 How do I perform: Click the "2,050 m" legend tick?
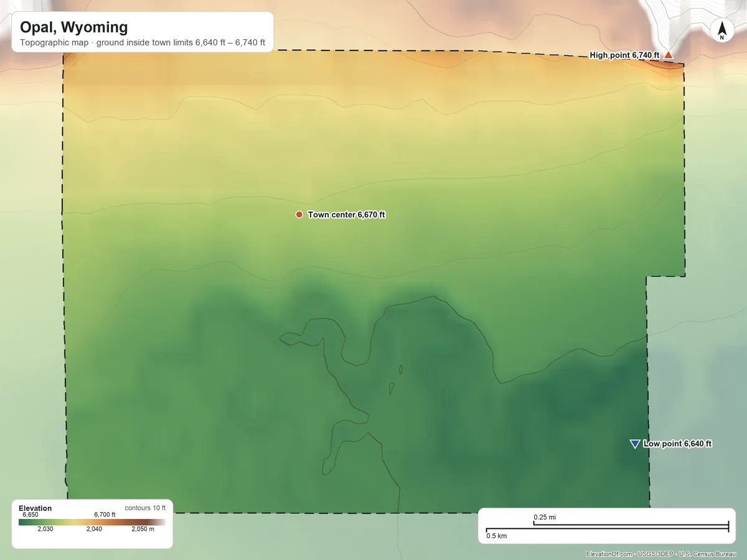(143, 530)
